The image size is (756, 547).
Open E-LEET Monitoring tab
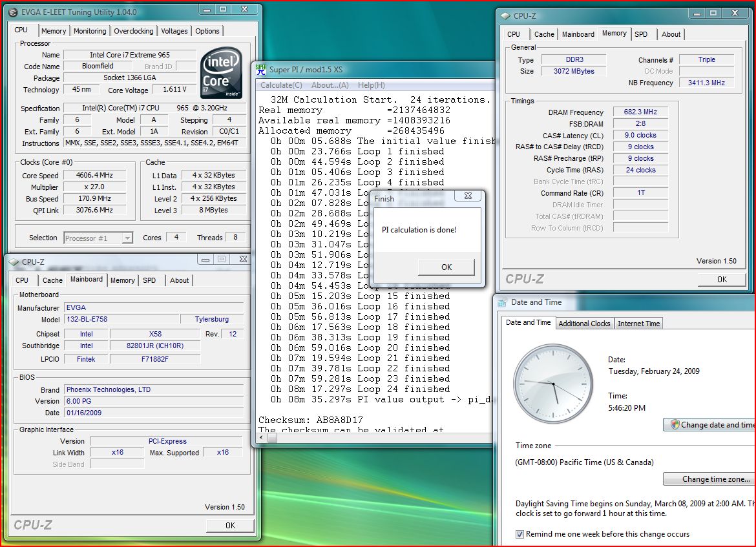click(90, 31)
